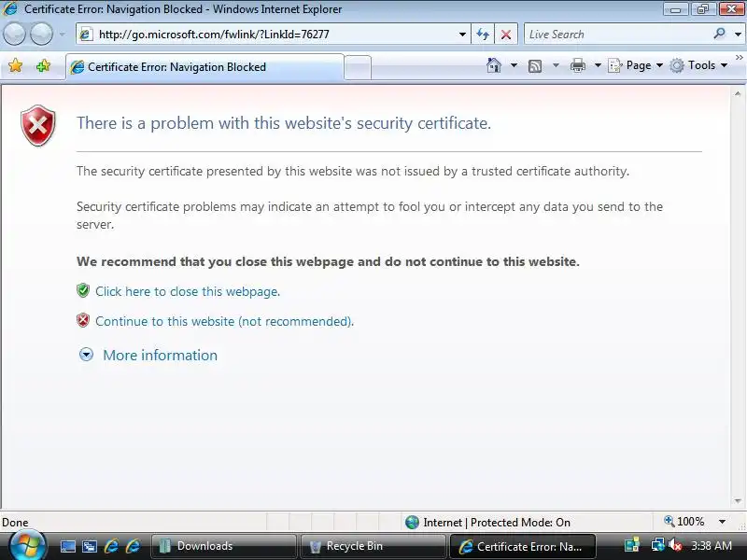Click the network connection tray icon
The width and height of the screenshot is (747, 560).
click(x=657, y=545)
